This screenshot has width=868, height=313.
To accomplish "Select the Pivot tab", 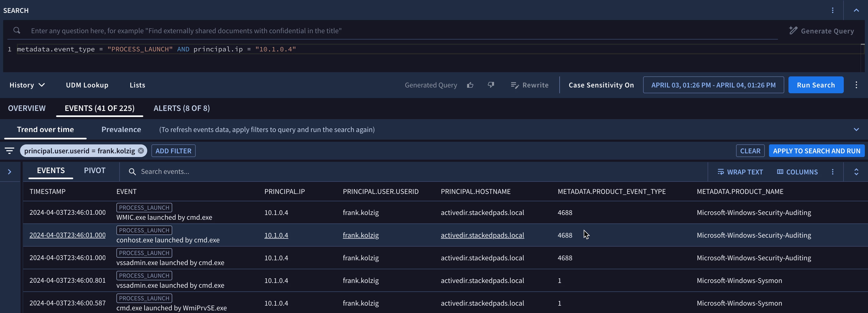I will (x=94, y=170).
